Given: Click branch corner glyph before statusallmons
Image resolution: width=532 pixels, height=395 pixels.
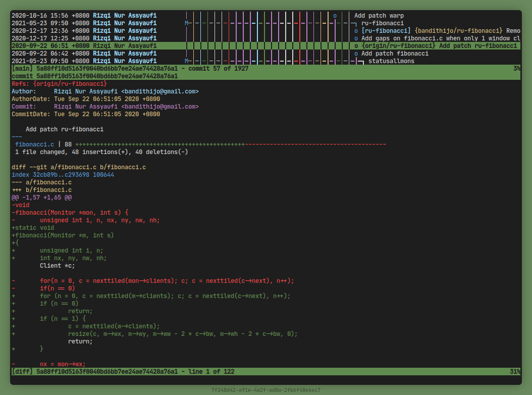Looking at the screenshot, I should pyautogui.click(x=360, y=61).
